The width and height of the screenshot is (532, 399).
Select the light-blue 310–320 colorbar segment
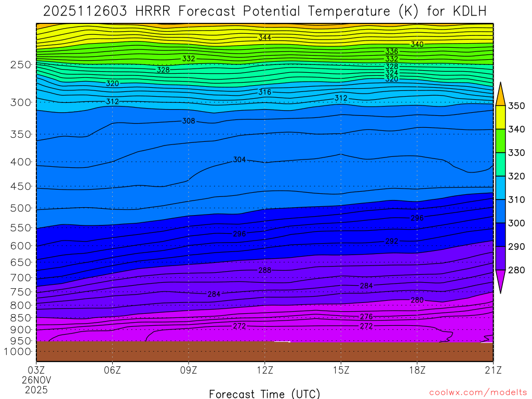(x=500, y=188)
